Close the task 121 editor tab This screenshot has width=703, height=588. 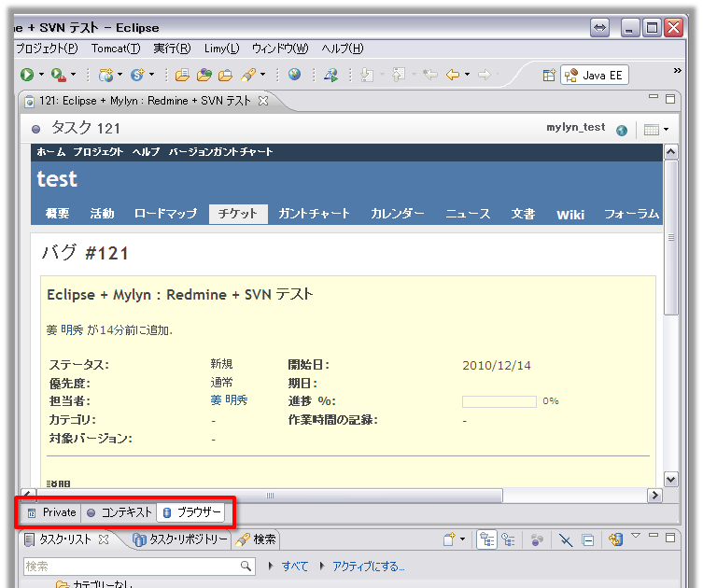click(263, 101)
